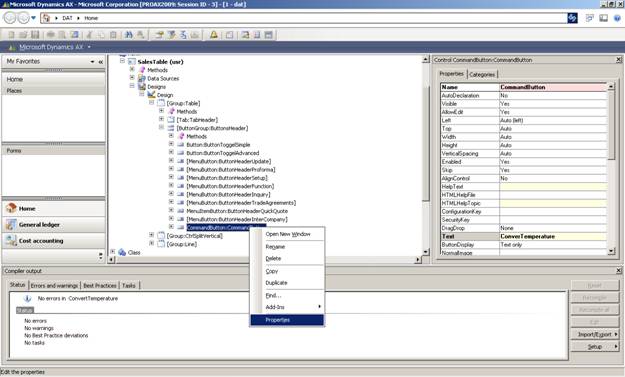This screenshot has height=377, width=625.
Task: Select Places in the navigation pane
Action: click(x=53, y=90)
